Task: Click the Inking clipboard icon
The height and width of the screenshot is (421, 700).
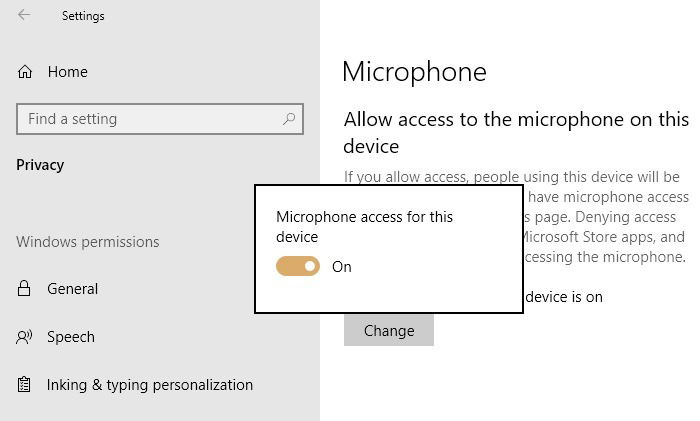Action: pos(24,384)
